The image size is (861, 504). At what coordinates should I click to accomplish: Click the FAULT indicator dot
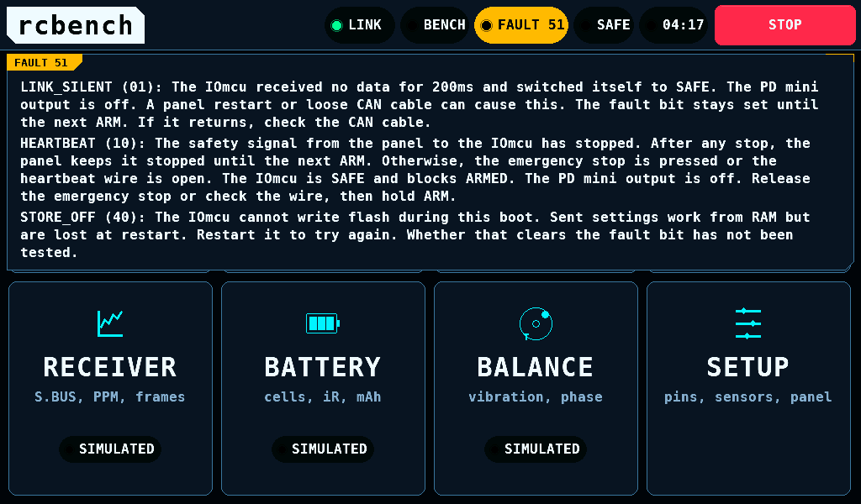pyautogui.click(x=487, y=25)
